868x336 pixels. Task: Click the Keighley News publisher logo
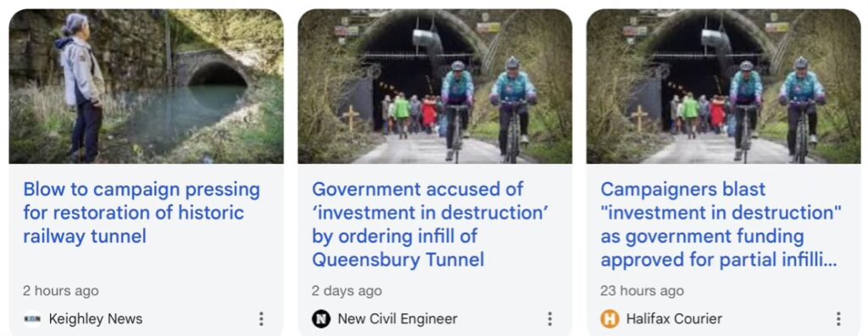(x=32, y=319)
